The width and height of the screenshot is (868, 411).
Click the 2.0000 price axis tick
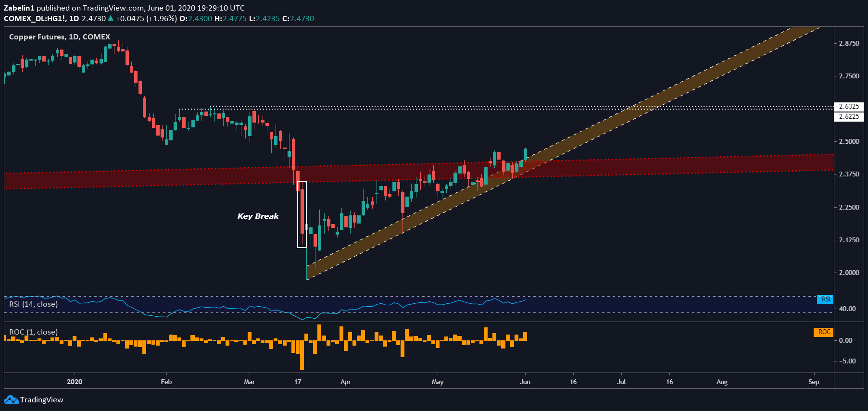(849, 273)
